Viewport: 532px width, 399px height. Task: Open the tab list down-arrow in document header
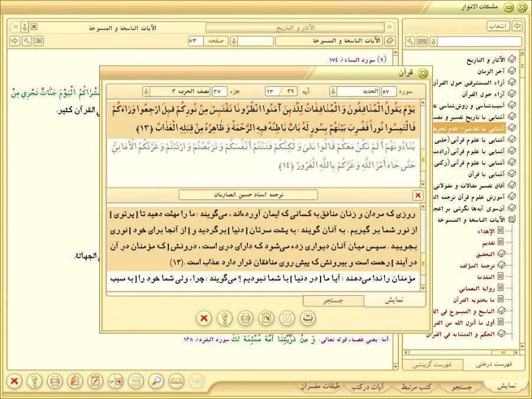[24, 27]
